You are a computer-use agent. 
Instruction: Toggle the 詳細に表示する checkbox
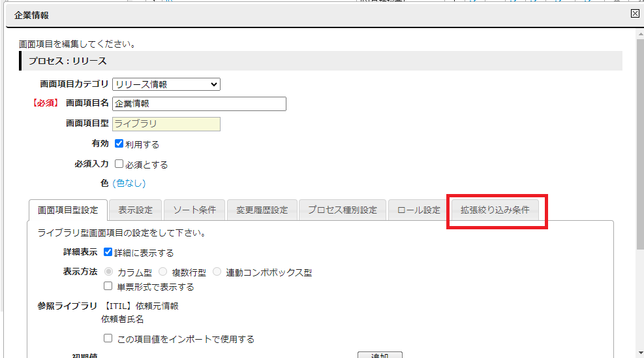(108, 252)
